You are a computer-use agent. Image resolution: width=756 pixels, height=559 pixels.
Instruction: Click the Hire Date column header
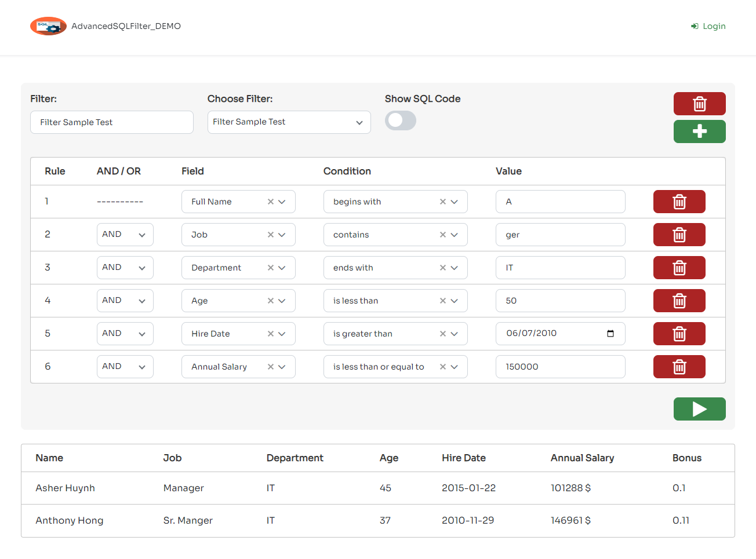(464, 458)
